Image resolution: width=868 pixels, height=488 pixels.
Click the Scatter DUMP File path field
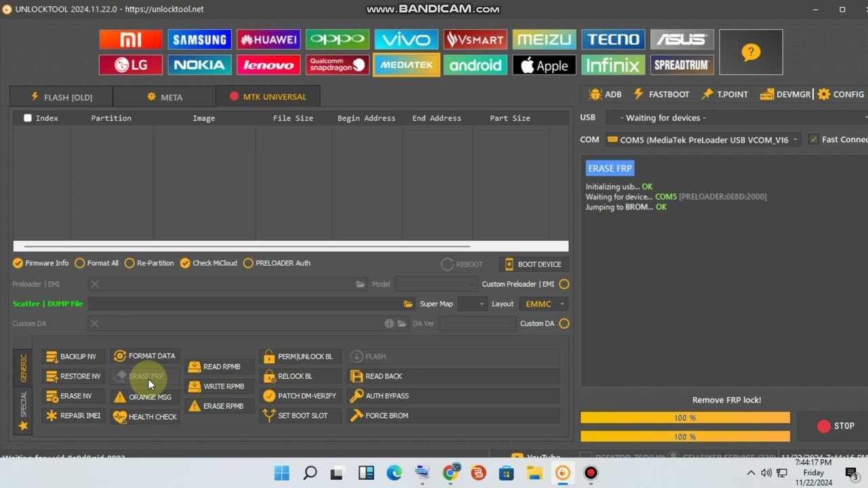[250, 304]
